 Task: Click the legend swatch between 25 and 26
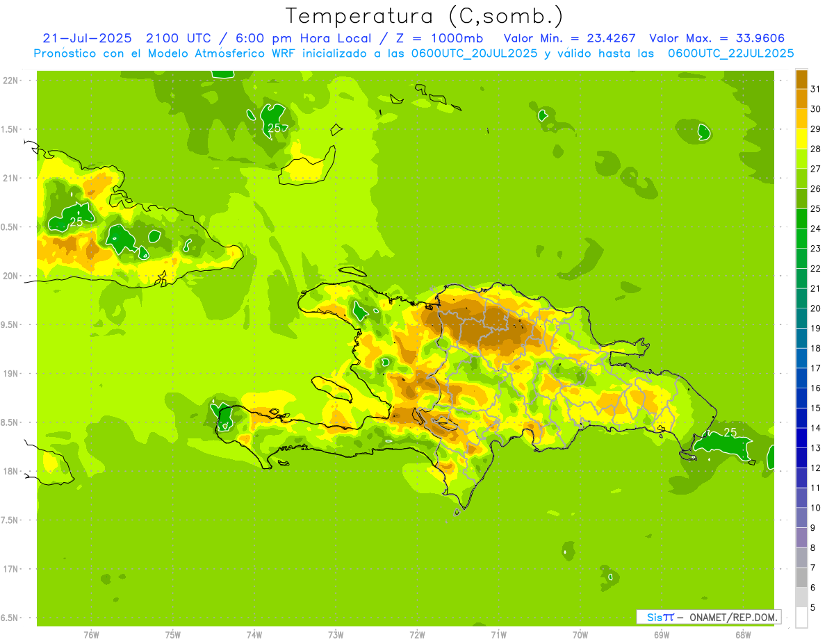[801, 199]
